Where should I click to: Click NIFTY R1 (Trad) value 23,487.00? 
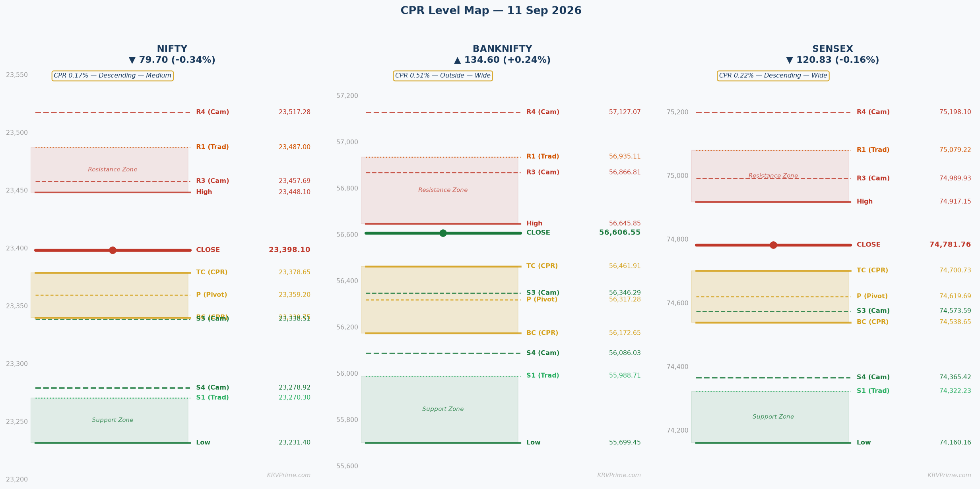[x=295, y=147]
